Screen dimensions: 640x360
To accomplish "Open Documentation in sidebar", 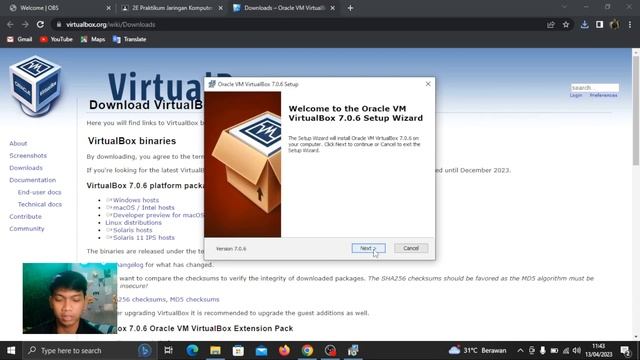I will pos(33,180).
